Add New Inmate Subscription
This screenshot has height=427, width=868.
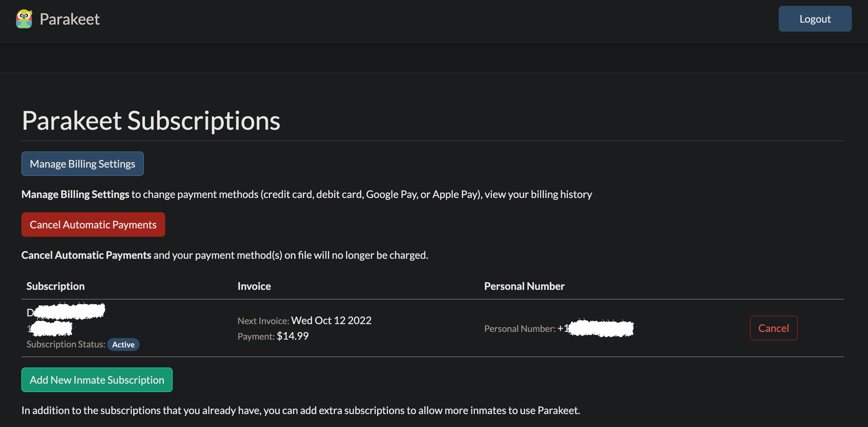coord(97,380)
